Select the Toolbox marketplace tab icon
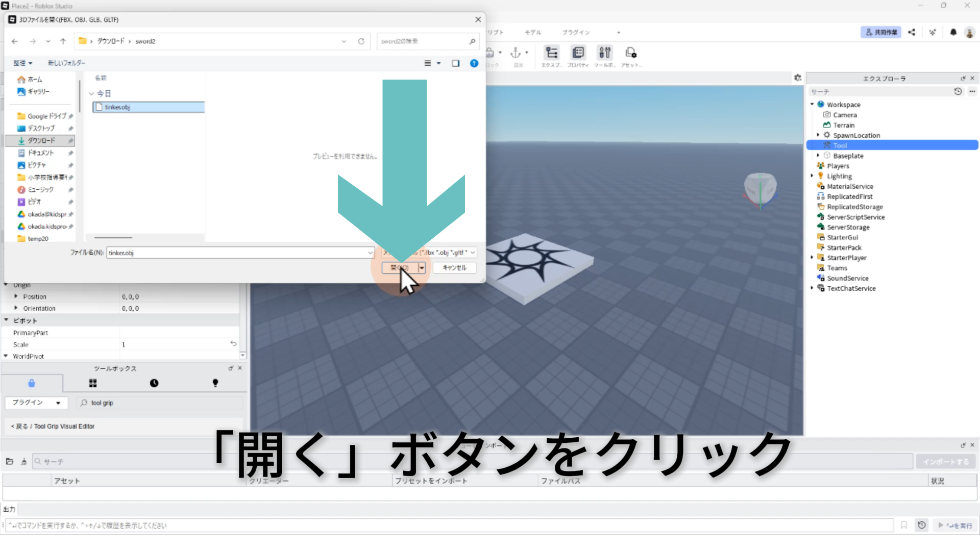 (32, 383)
